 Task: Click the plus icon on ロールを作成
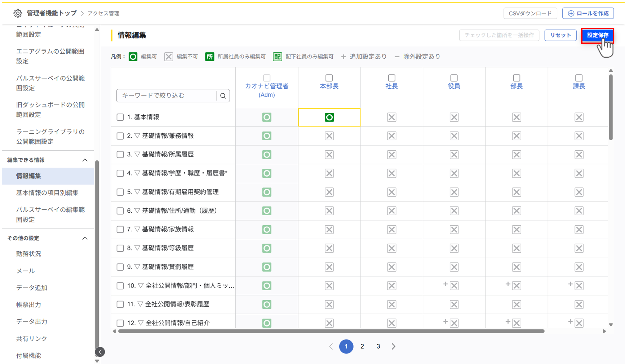coord(571,13)
